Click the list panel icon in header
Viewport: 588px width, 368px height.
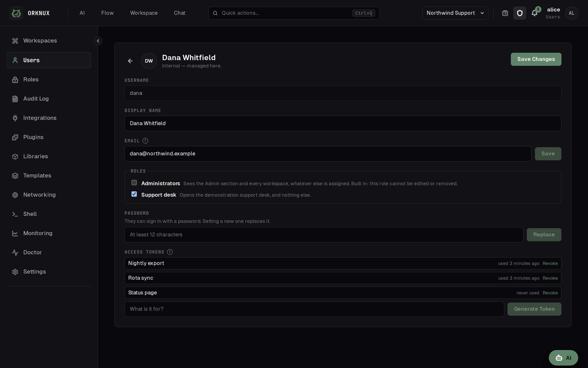pyautogui.click(x=505, y=13)
